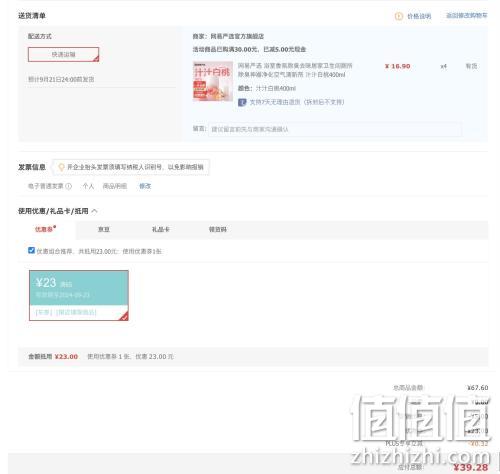The width and height of the screenshot is (500, 474).
Task: Click the 7-day return policy badge icon
Action: pyautogui.click(x=242, y=102)
